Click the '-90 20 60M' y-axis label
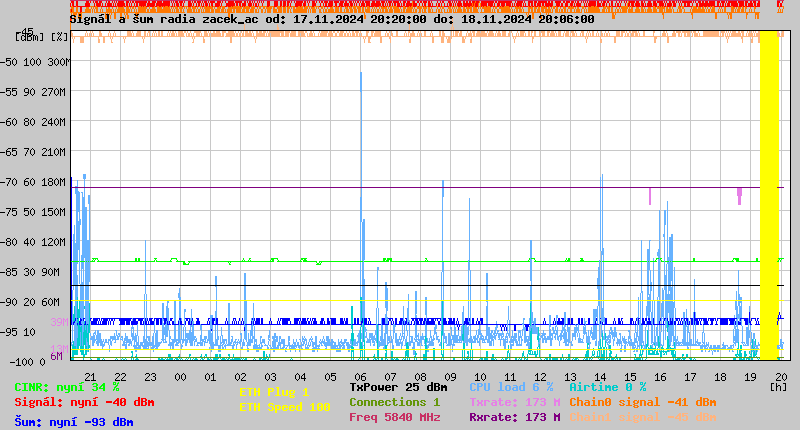 point(30,302)
